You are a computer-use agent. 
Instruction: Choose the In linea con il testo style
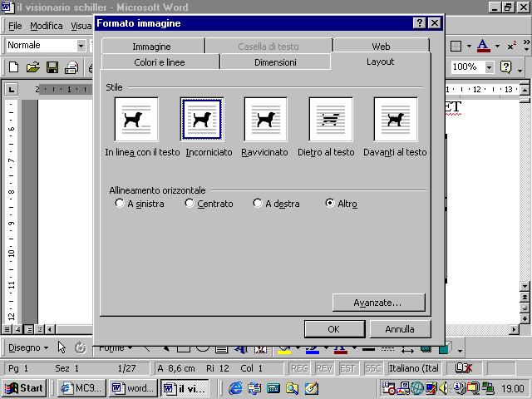136,119
